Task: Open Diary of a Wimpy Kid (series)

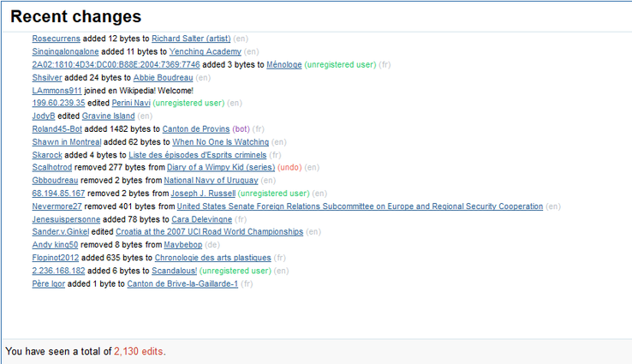Action: pos(221,167)
